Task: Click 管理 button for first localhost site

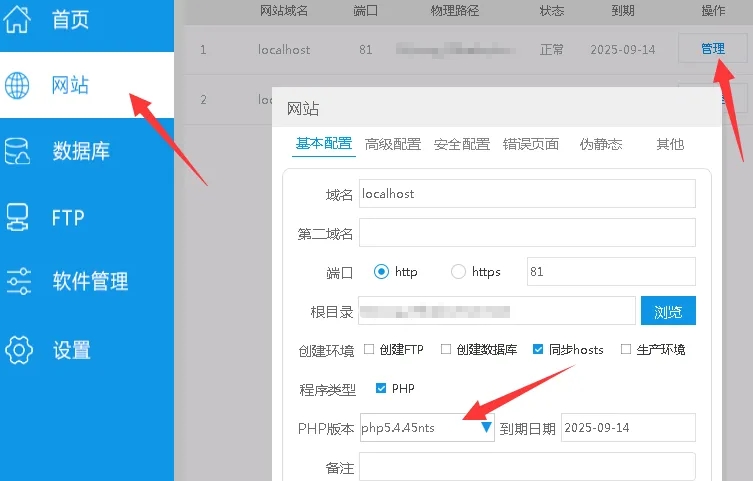Action: (x=712, y=49)
